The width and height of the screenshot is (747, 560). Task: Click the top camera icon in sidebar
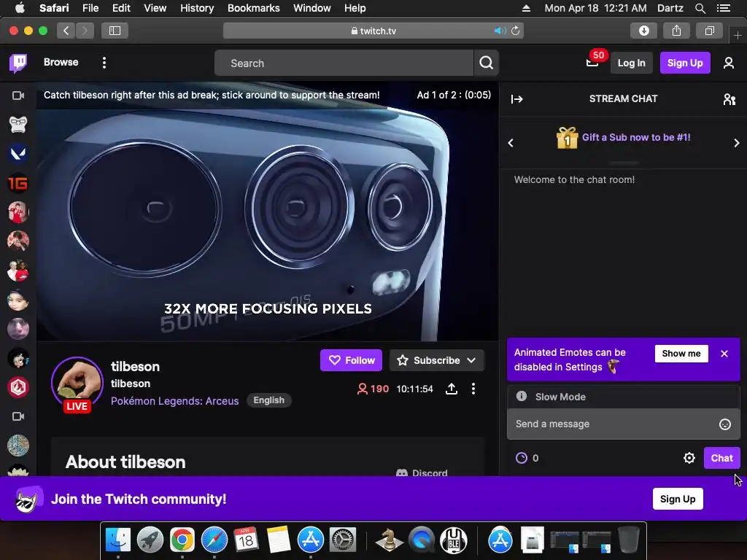click(18, 96)
